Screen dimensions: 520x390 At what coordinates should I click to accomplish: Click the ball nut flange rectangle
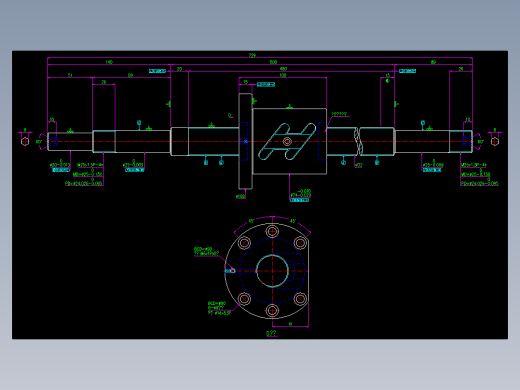coord(245,141)
